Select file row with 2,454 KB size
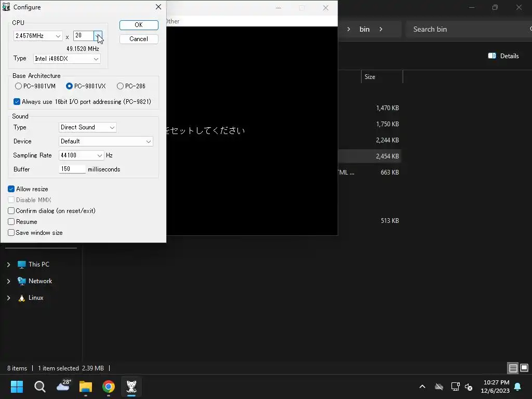532x399 pixels. coord(369,156)
